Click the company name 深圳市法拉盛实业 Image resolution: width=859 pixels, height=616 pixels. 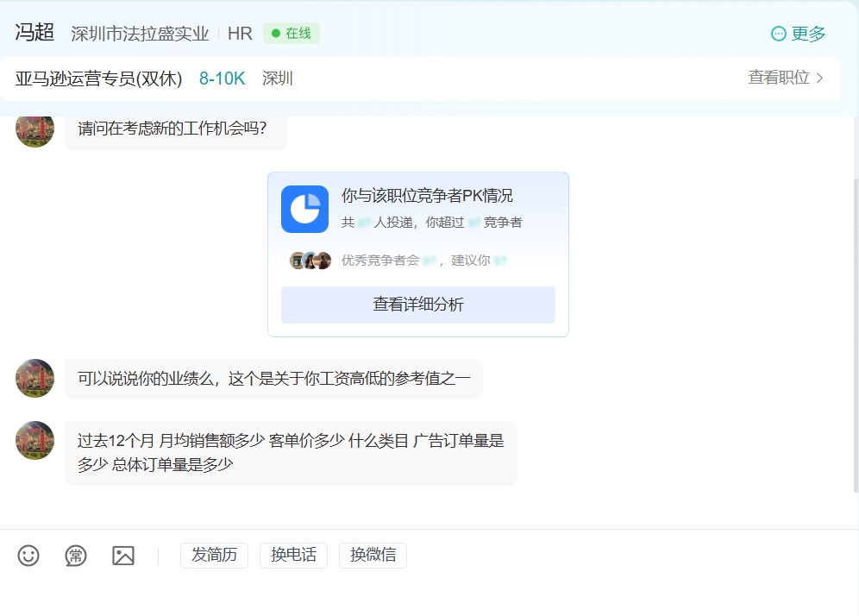tap(140, 34)
